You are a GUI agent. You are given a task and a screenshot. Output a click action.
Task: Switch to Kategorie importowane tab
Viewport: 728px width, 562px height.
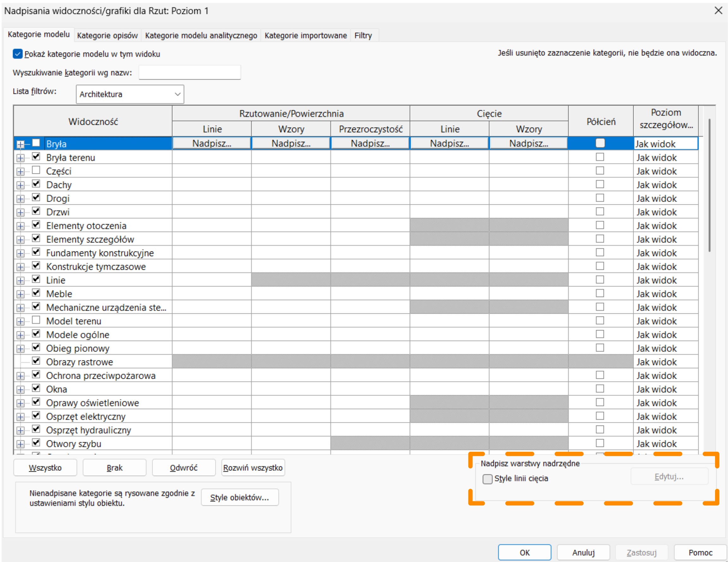[x=305, y=35]
